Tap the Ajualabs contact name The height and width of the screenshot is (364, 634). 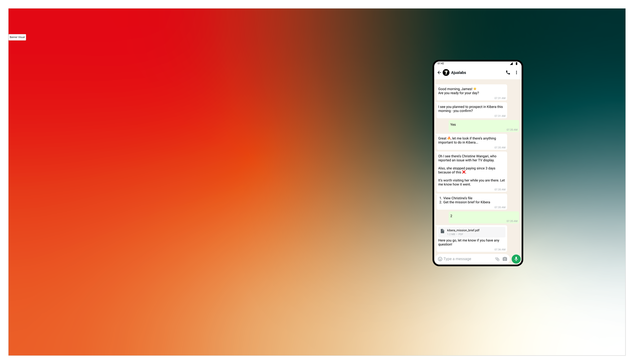(459, 72)
